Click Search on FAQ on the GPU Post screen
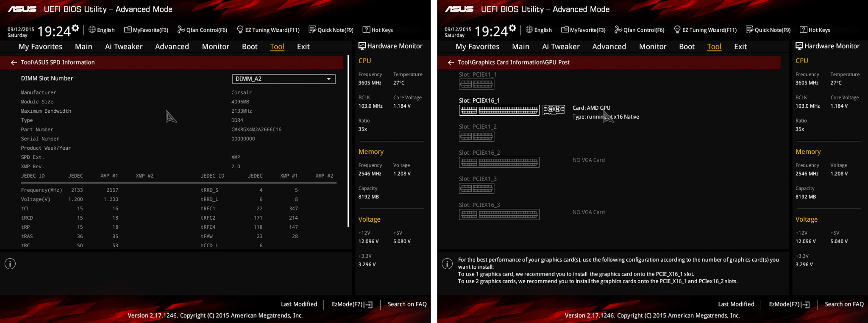868x323 pixels. pos(844,304)
